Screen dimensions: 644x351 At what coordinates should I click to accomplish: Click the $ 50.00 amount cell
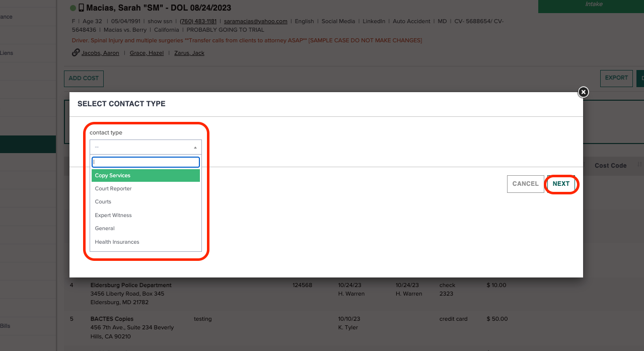coord(497,319)
